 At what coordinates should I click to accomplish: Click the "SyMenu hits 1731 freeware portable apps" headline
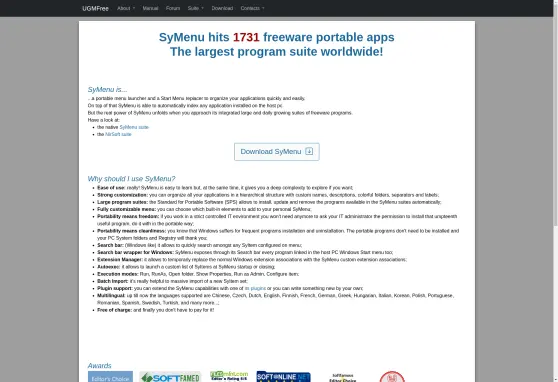point(277,37)
